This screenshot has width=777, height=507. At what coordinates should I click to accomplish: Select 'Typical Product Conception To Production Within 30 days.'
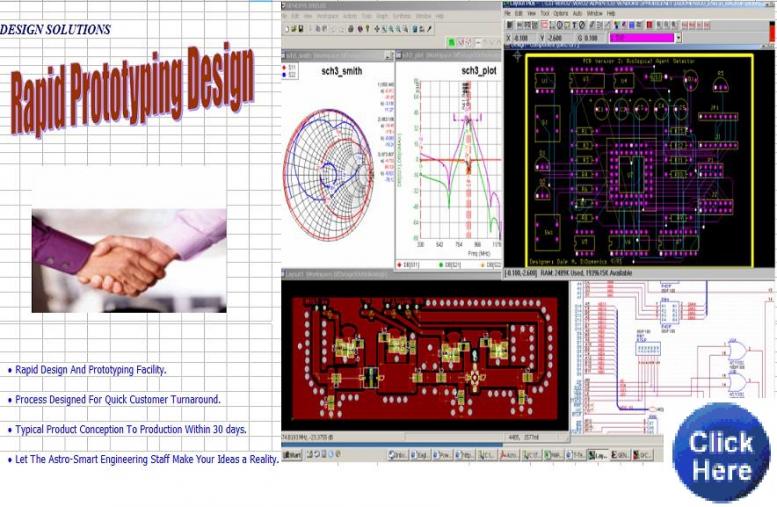pyautogui.click(x=131, y=429)
